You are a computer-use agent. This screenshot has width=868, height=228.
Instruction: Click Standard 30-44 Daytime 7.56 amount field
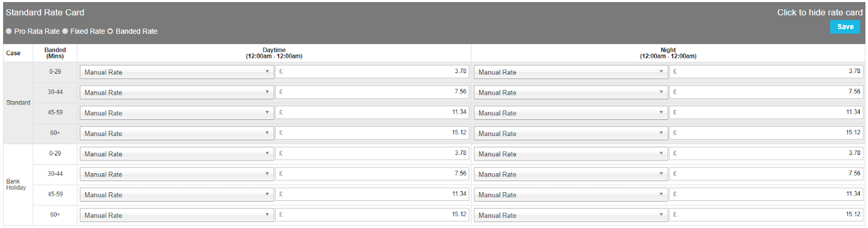[372, 92]
